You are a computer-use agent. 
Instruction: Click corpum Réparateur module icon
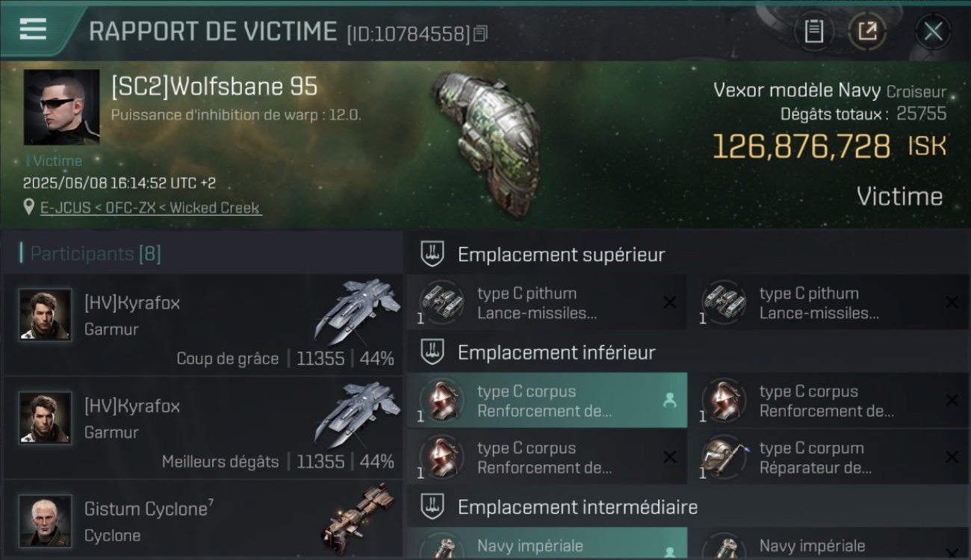tap(724, 457)
